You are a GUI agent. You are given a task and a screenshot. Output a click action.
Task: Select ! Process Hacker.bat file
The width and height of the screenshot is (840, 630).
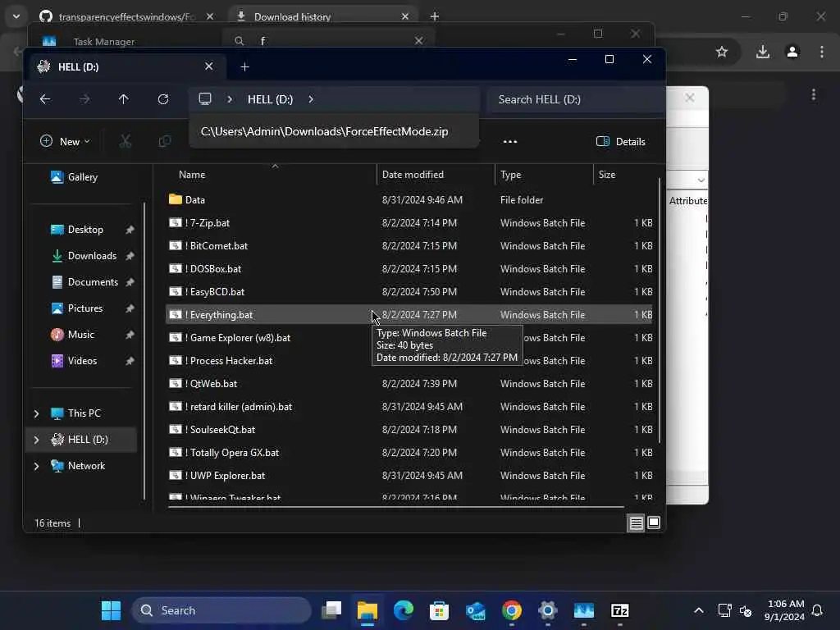(409, 361)
